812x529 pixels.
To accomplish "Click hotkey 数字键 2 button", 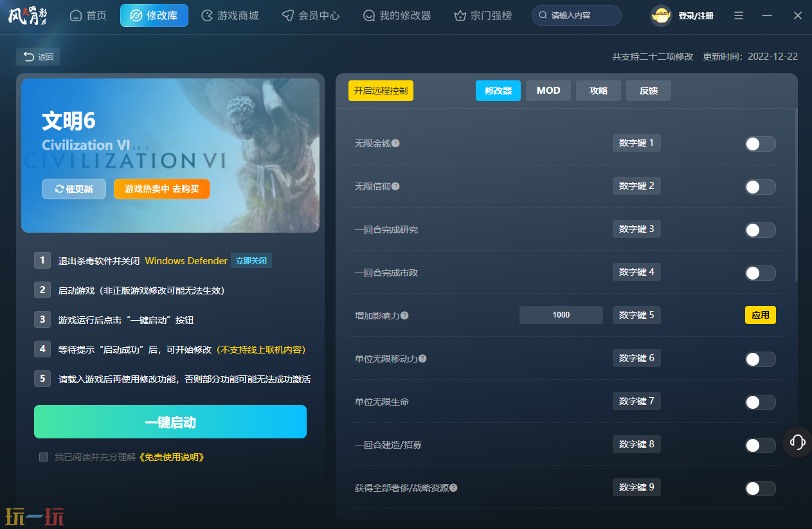I will (x=636, y=186).
